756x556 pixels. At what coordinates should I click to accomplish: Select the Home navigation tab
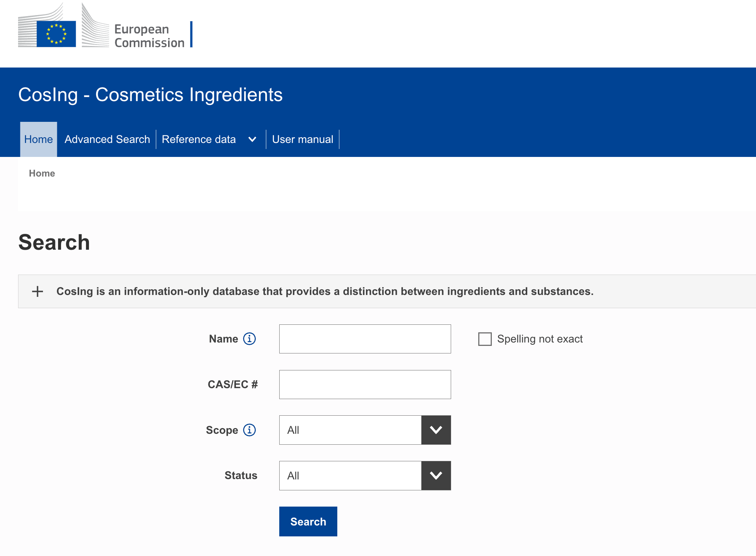click(x=38, y=140)
